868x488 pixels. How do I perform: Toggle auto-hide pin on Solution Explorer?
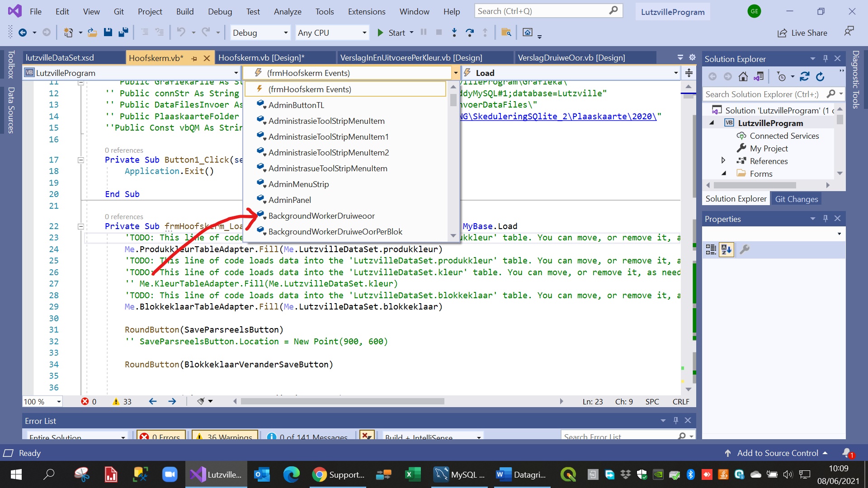[825, 59]
